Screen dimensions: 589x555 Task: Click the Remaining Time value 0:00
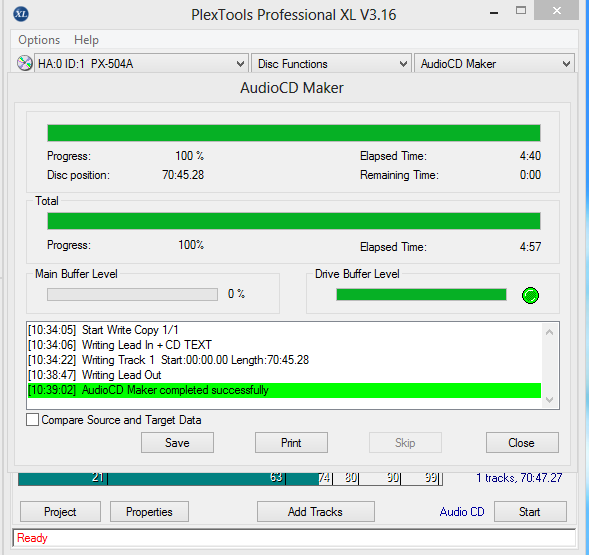[530, 175]
